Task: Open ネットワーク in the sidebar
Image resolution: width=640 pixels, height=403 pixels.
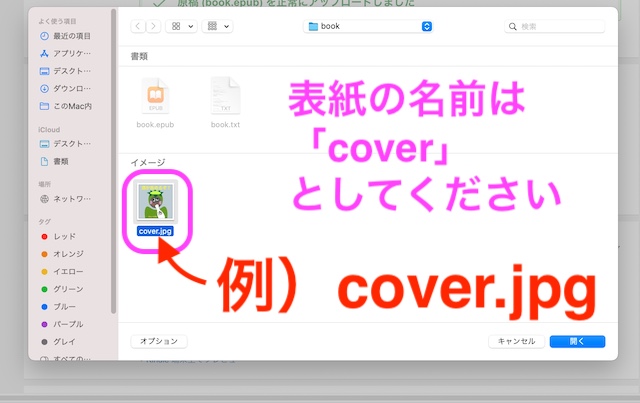Action: coord(68,200)
